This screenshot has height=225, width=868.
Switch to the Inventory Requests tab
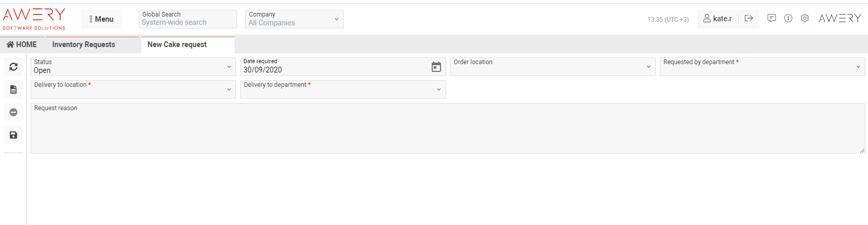84,44
